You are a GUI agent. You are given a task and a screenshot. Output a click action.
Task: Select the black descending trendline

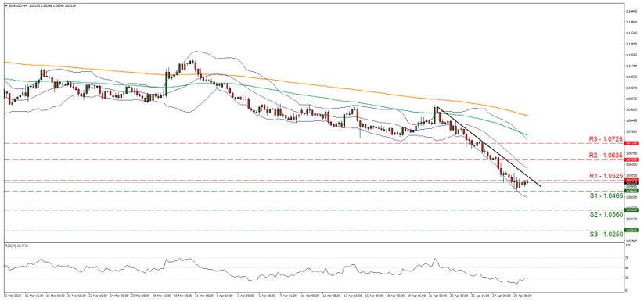pyautogui.click(x=489, y=147)
